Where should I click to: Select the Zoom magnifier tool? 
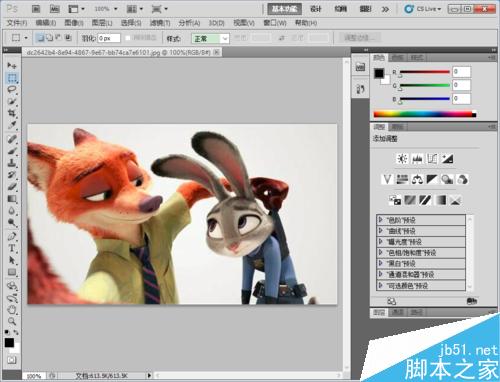[12, 321]
